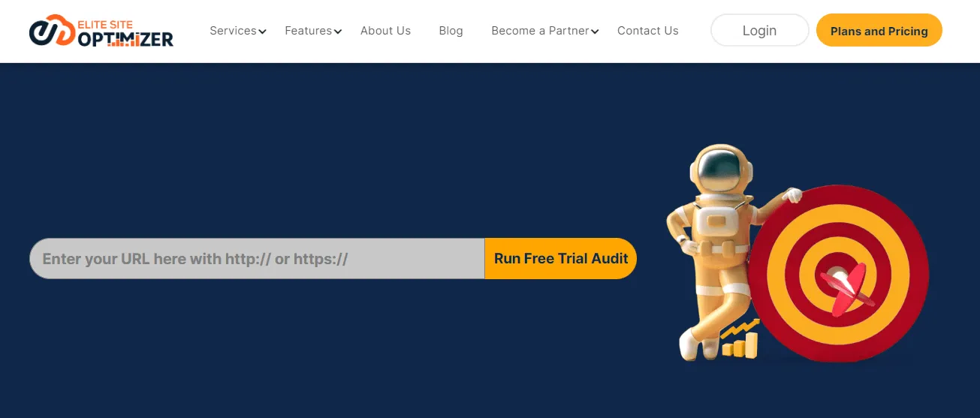980x418 pixels.
Task: Open the Become a Partner dropdown arrow
Action: pyautogui.click(x=595, y=32)
